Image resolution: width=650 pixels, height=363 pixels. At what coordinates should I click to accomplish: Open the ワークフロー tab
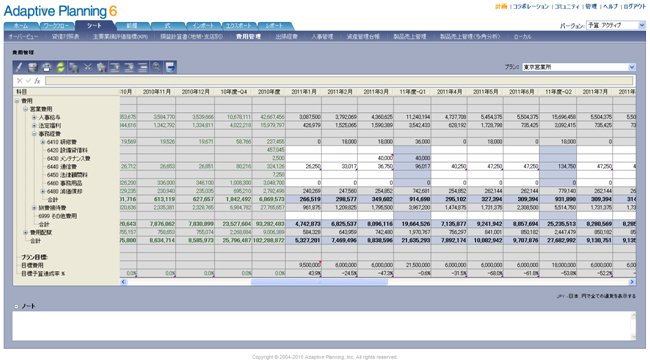pyautogui.click(x=57, y=26)
